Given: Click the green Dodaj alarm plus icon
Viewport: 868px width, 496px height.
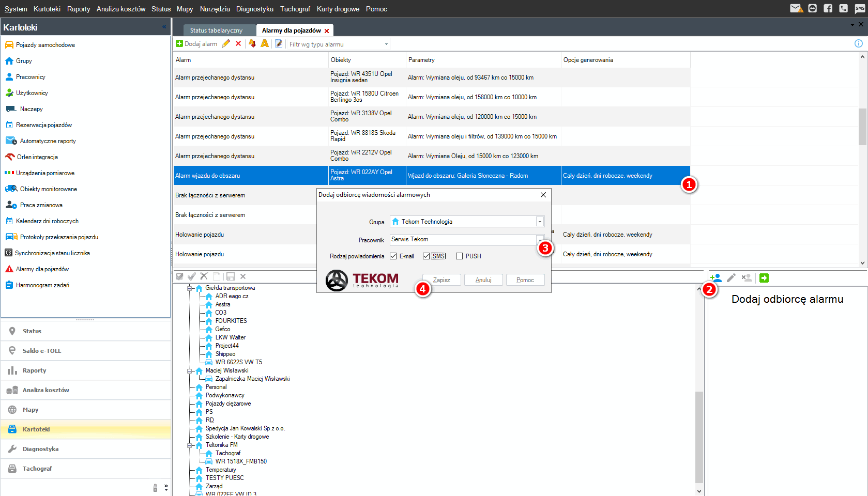Looking at the screenshot, I should (x=179, y=44).
